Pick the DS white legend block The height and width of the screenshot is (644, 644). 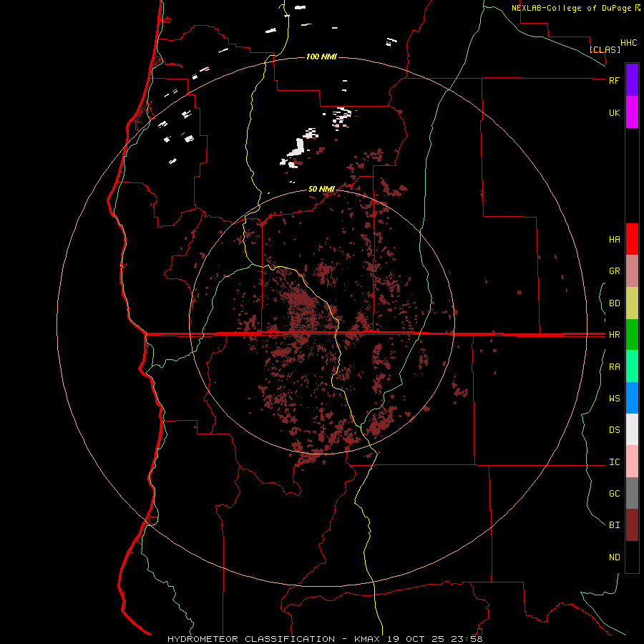coord(632,429)
